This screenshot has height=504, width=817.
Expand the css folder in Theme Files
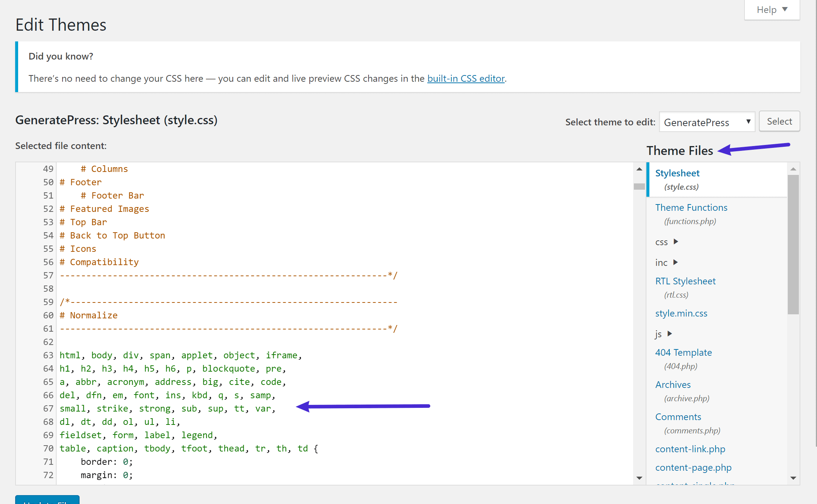(x=674, y=241)
